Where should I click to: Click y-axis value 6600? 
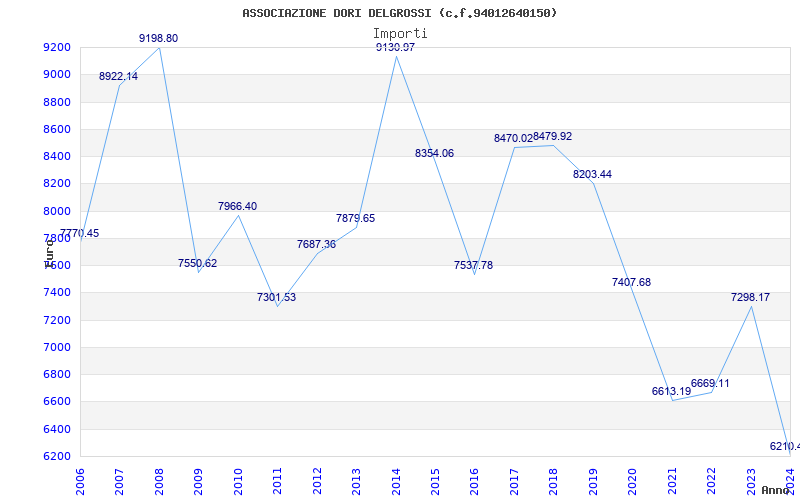pyautogui.click(x=57, y=402)
